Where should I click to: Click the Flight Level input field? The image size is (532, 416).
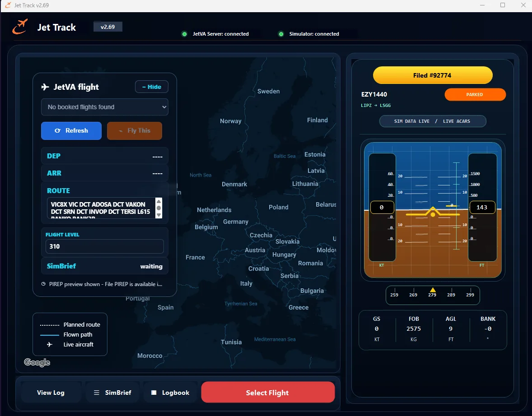click(104, 246)
